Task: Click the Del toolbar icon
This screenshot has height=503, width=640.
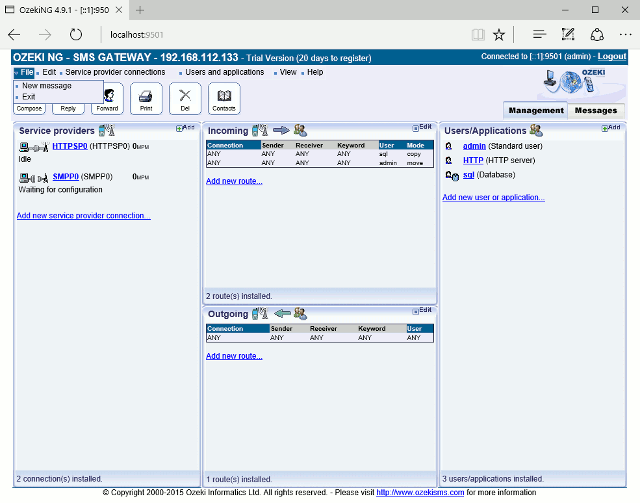Action: (x=185, y=98)
